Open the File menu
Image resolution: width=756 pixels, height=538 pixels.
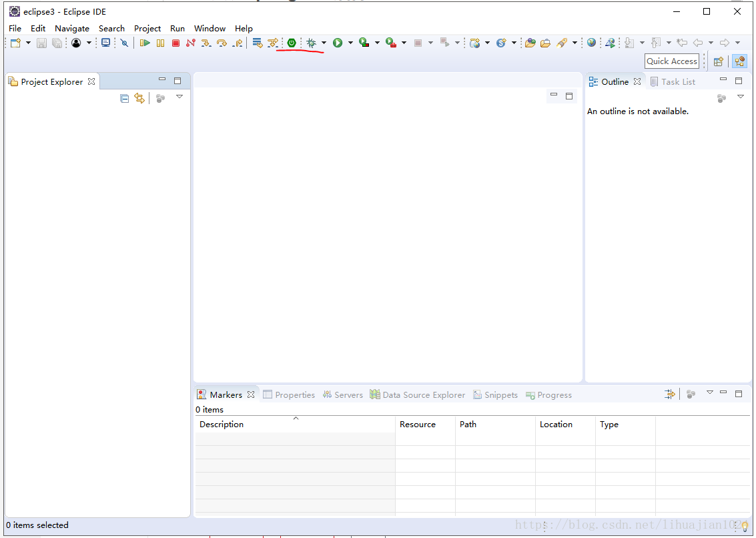tap(15, 29)
